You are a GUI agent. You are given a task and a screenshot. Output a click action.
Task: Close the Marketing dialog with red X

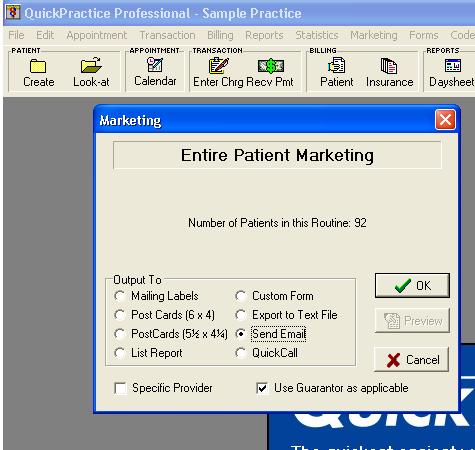(445, 120)
